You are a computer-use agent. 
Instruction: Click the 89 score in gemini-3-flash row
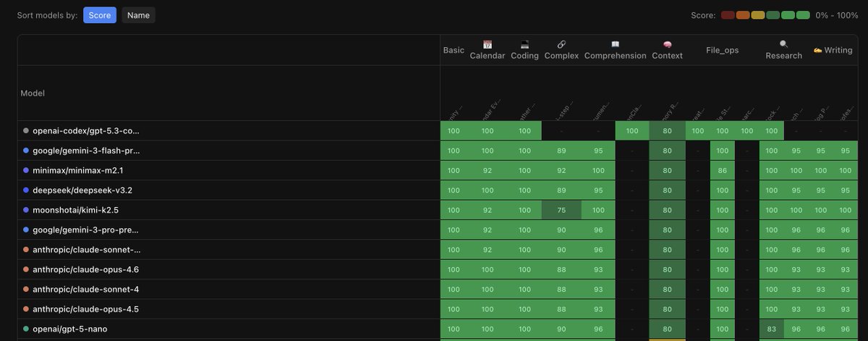[x=561, y=151]
